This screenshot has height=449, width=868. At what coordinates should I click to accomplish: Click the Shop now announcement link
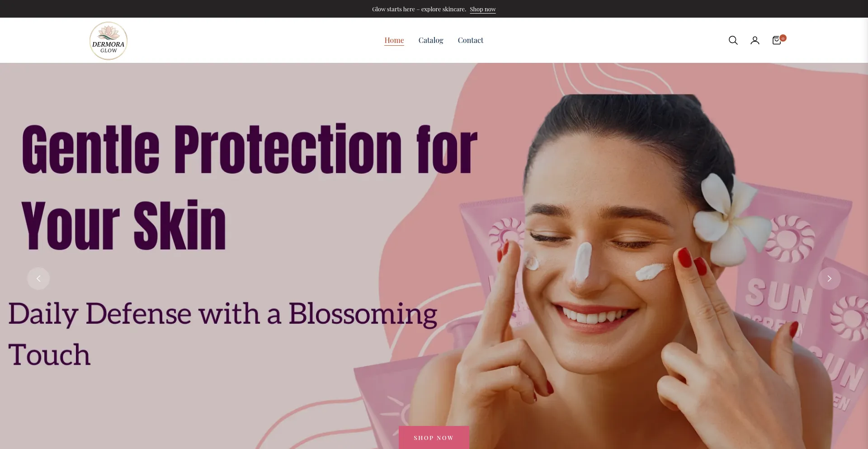482,9
